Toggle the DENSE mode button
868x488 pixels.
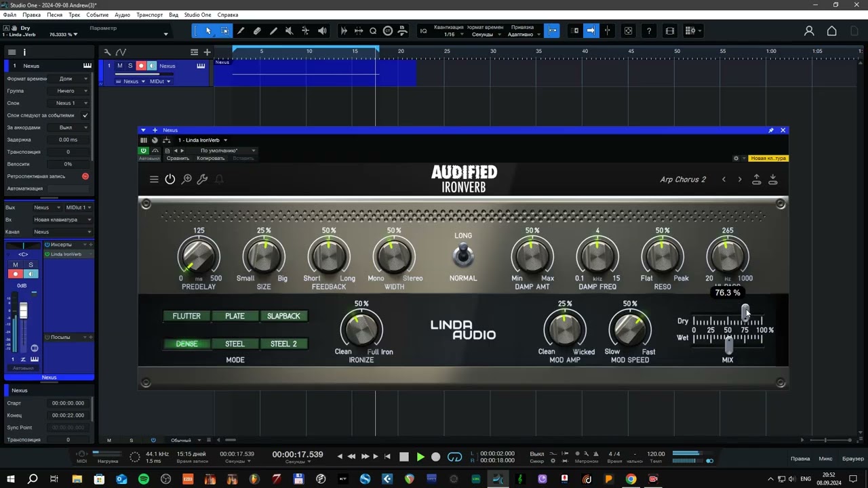pyautogui.click(x=186, y=344)
